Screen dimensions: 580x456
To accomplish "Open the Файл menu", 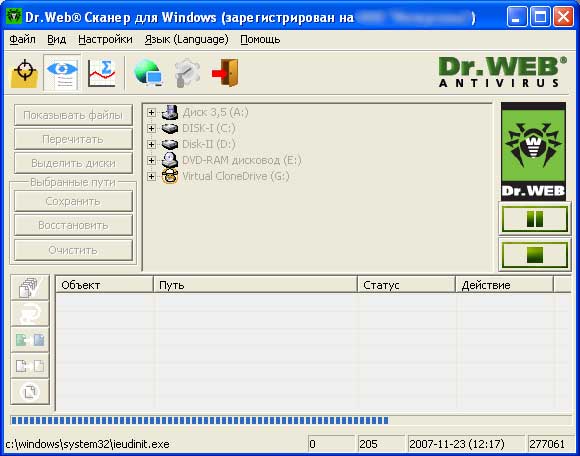I will point(23,39).
